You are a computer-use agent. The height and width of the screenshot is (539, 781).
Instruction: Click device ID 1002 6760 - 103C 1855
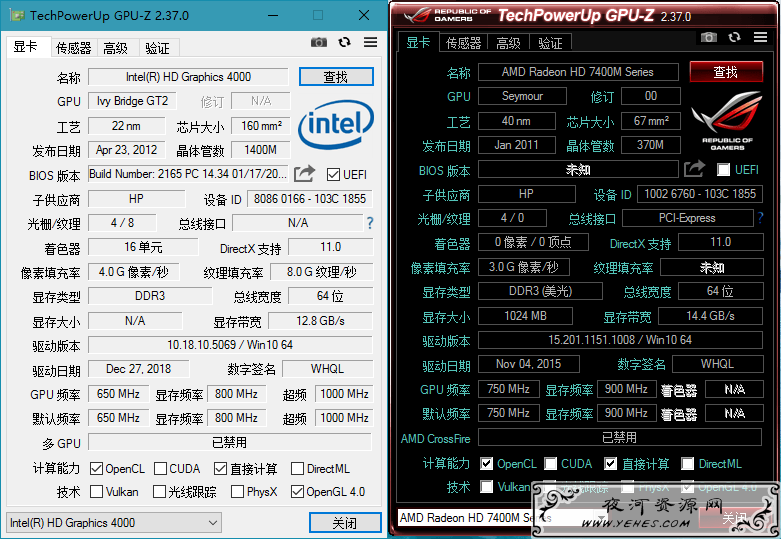(700, 194)
